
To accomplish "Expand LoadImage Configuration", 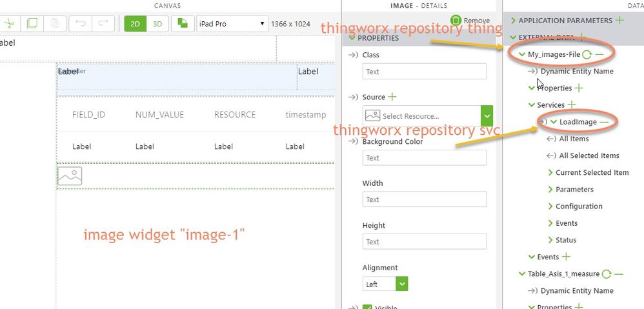I will coord(550,206).
